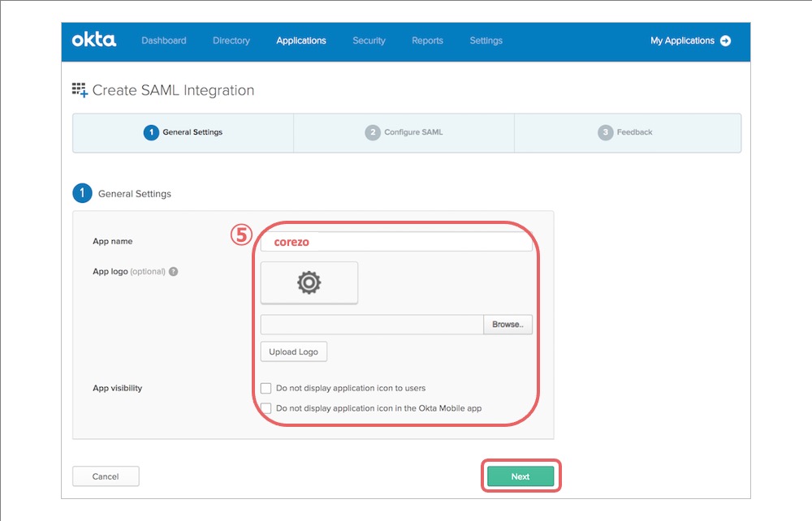
Task: Click the Create SAML Integration grid icon
Action: (80, 89)
